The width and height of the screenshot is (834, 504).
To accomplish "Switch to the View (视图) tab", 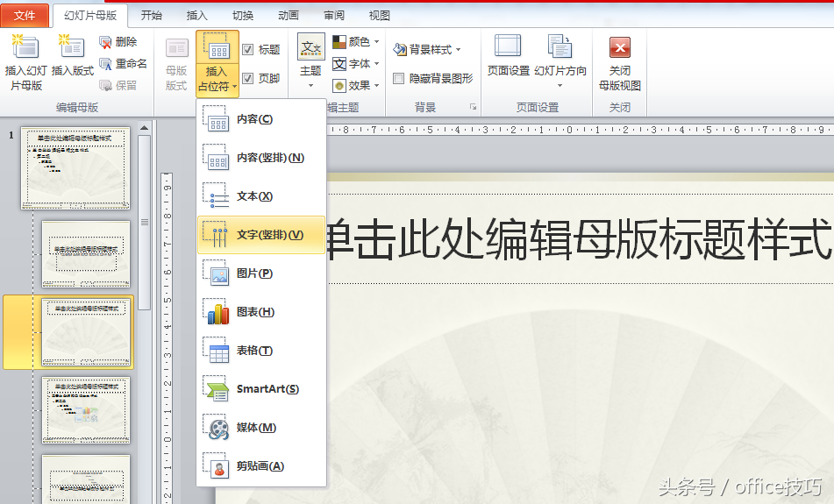I will tap(379, 16).
